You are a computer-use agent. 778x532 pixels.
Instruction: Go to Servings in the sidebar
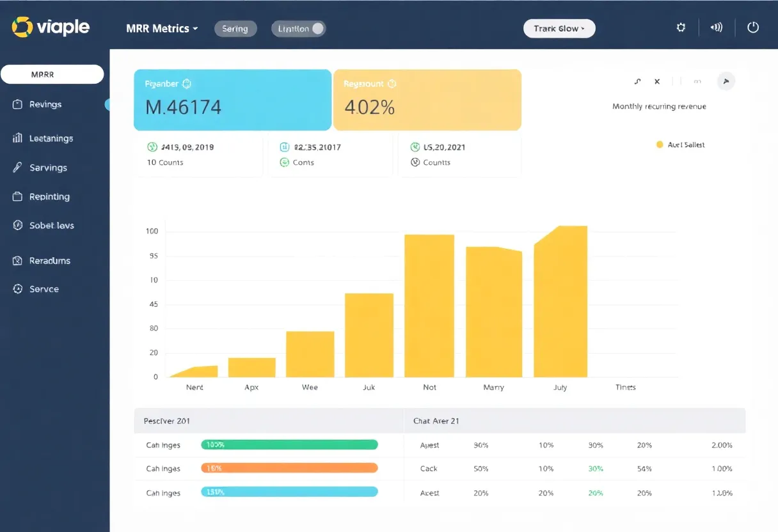[48, 168]
